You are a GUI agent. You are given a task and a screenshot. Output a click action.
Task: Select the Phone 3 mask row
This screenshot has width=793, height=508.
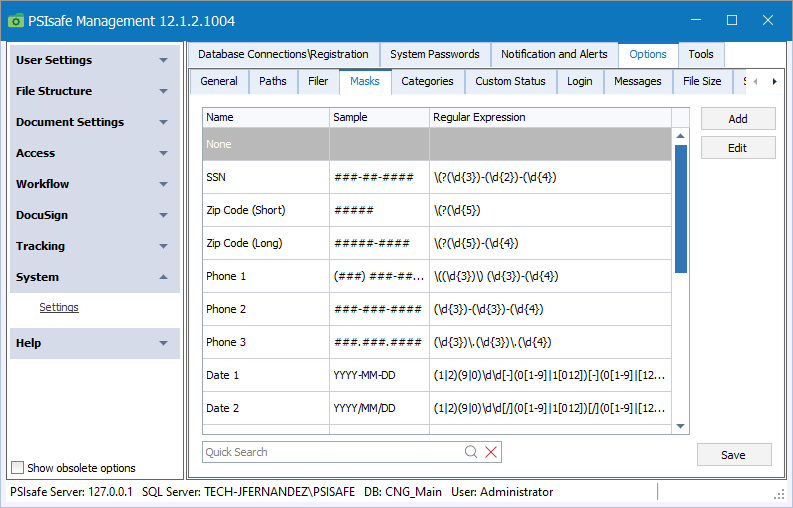pyautogui.click(x=437, y=342)
